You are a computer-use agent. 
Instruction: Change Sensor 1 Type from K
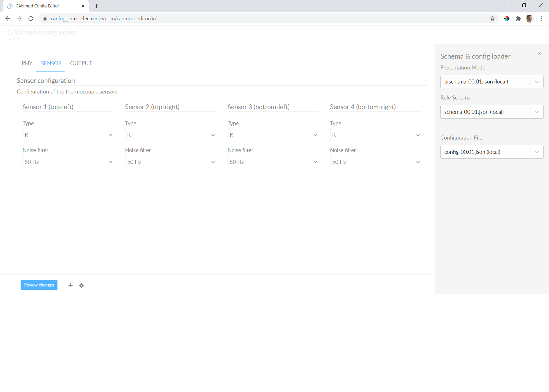pos(68,135)
